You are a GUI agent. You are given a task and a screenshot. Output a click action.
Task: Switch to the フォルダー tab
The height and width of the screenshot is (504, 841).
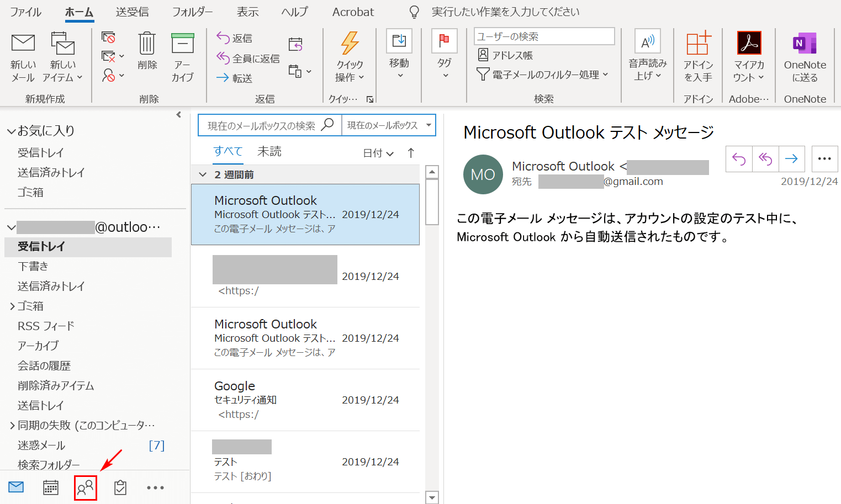[192, 12]
